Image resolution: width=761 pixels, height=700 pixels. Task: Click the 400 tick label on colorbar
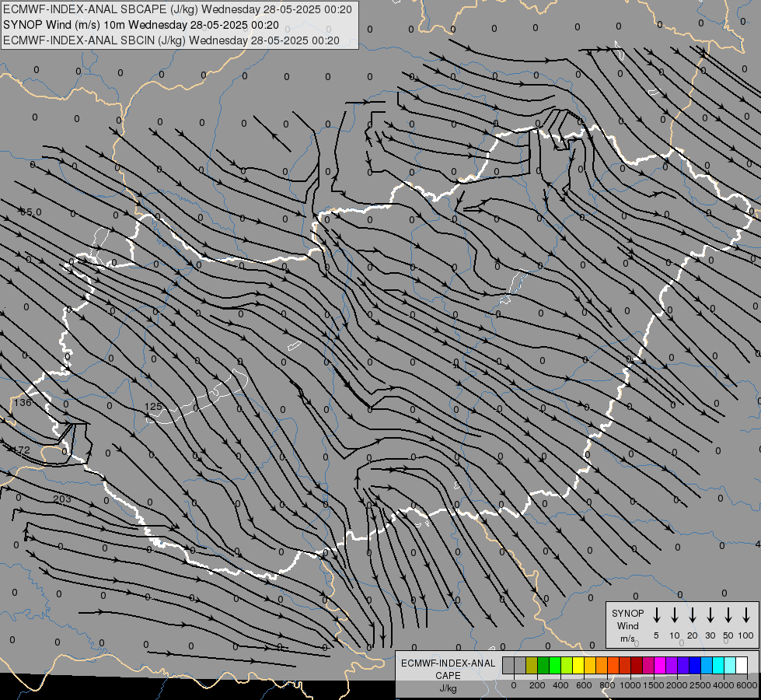(560, 685)
